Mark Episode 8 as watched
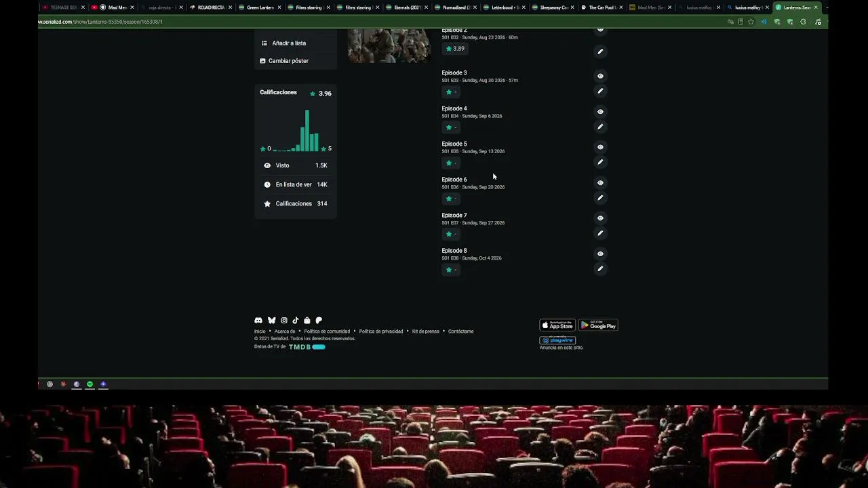This screenshot has height=488, width=868. [x=600, y=254]
